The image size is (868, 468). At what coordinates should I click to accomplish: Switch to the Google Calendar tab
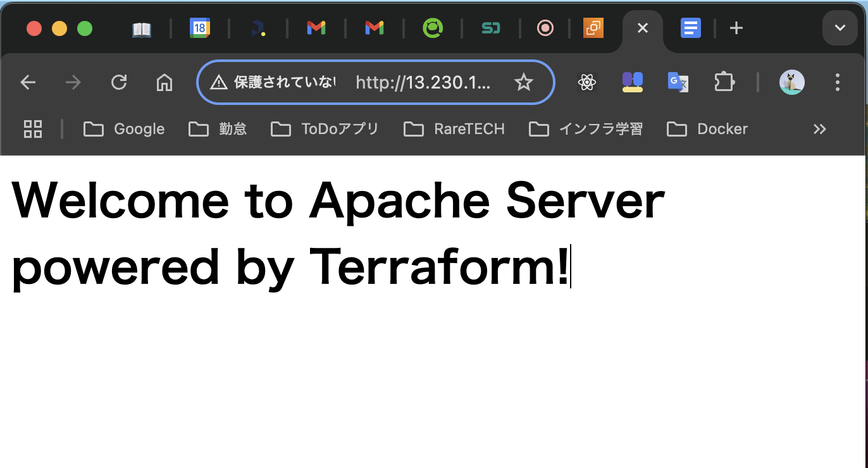coord(200,28)
